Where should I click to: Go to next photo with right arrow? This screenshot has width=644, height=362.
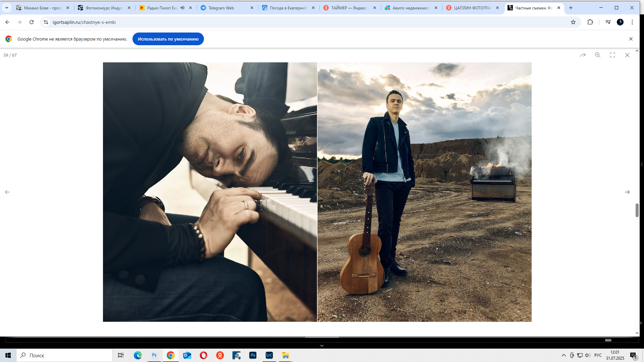(x=627, y=192)
